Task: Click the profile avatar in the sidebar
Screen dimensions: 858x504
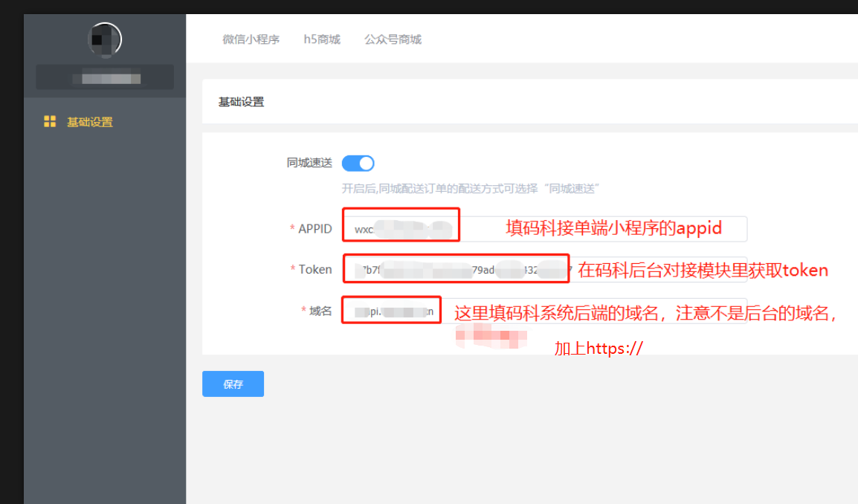Action: click(x=104, y=39)
